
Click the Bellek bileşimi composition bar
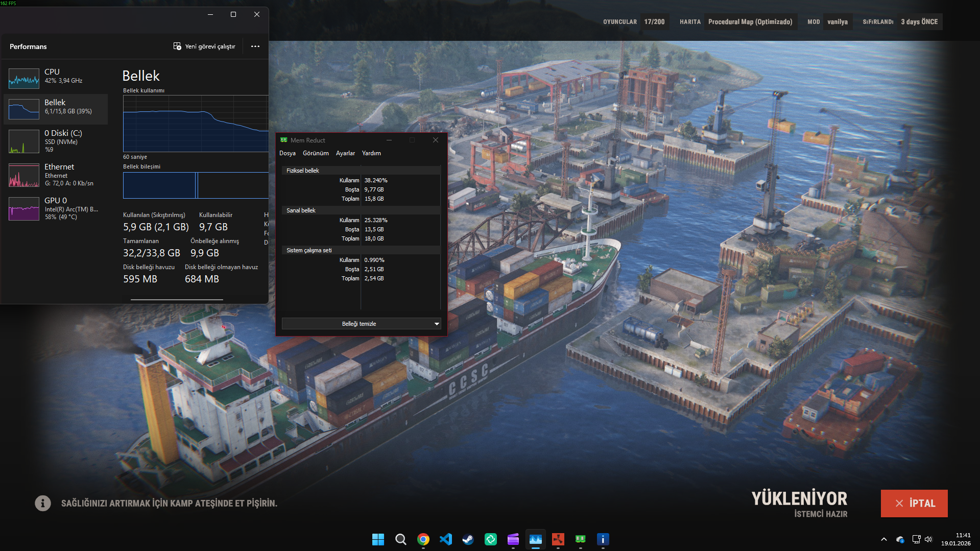[x=196, y=185]
